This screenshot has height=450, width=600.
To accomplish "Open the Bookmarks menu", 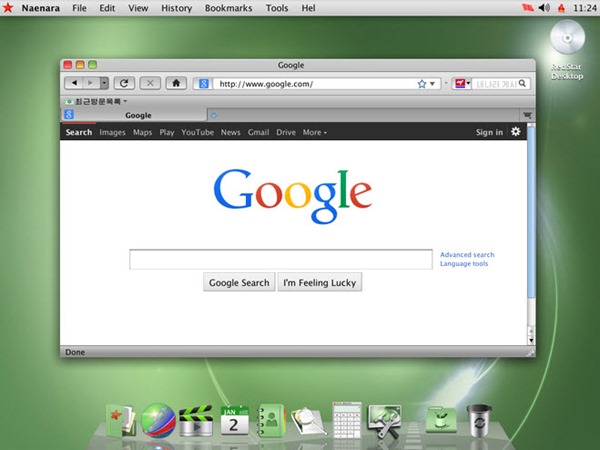I will click(228, 8).
